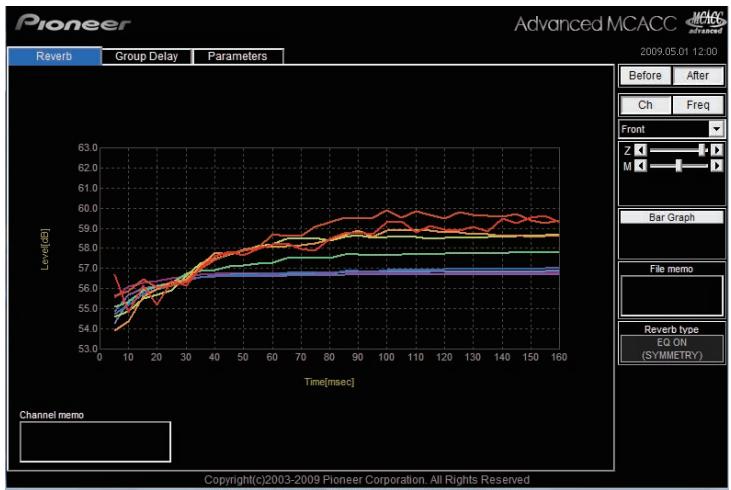This screenshot has width=731, height=490.
Task: Click the 2009.05.01 12:00 timestamp
Action: (x=678, y=52)
